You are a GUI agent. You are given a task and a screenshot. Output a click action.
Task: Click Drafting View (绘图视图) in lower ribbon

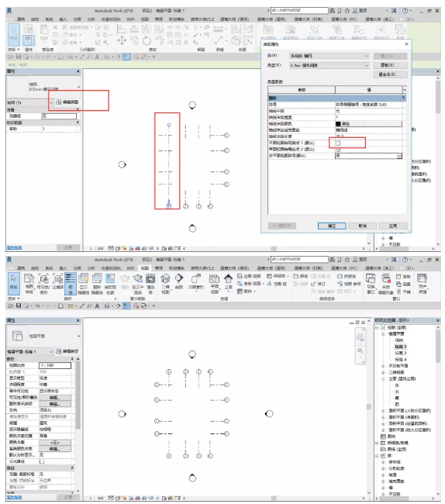click(249, 276)
